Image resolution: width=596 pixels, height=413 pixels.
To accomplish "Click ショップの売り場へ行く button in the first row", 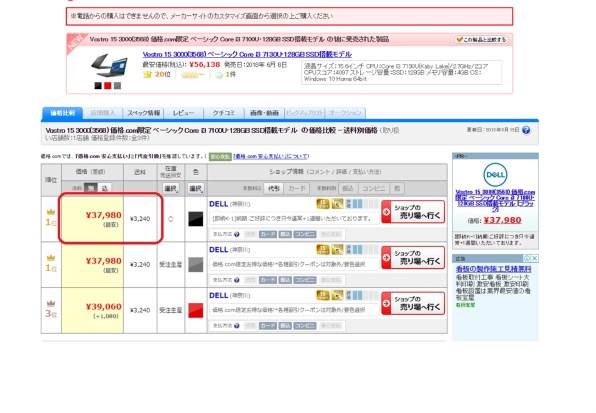I will pyautogui.click(x=413, y=212).
